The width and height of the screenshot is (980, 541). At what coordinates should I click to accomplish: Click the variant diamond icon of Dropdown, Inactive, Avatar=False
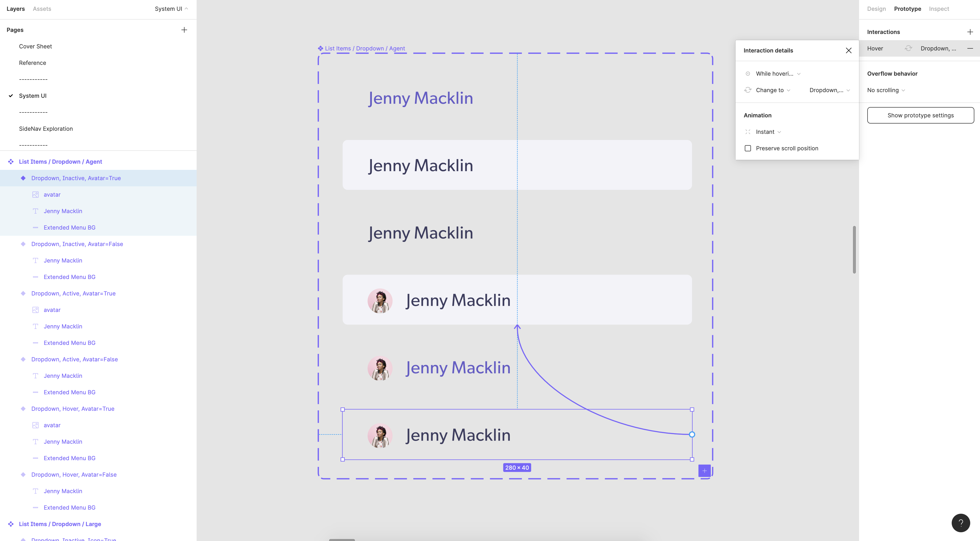[x=23, y=244]
